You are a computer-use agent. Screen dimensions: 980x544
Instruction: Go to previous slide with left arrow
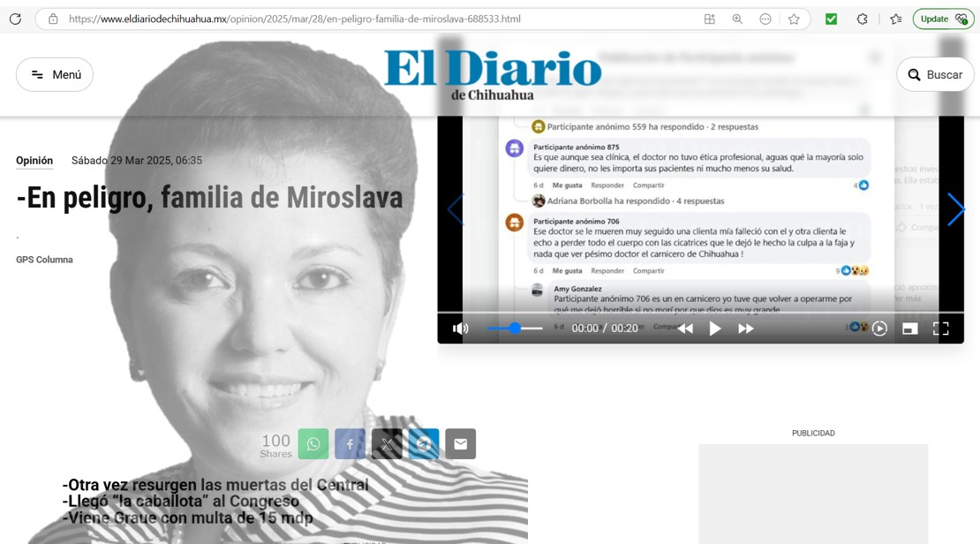coord(456,209)
